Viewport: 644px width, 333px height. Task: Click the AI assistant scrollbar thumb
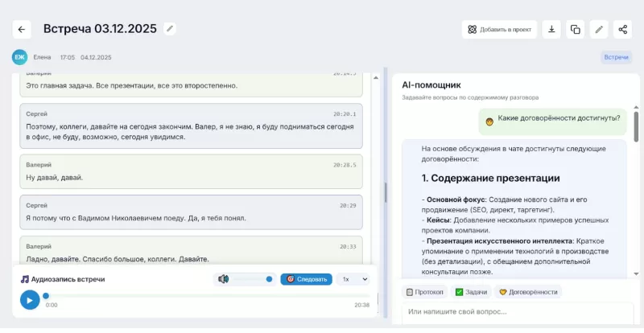(636, 125)
